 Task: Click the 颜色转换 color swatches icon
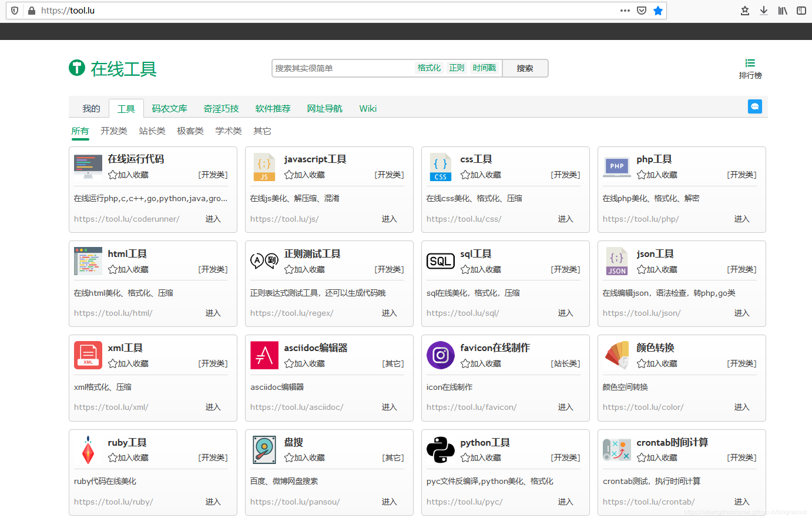(x=617, y=355)
